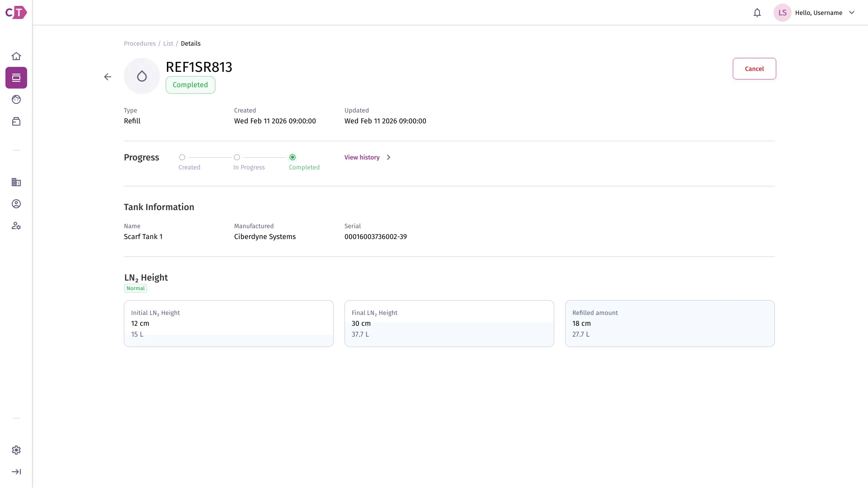The height and width of the screenshot is (488, 868).
Task: Click the Created date value
Action: tap(275, 121)
